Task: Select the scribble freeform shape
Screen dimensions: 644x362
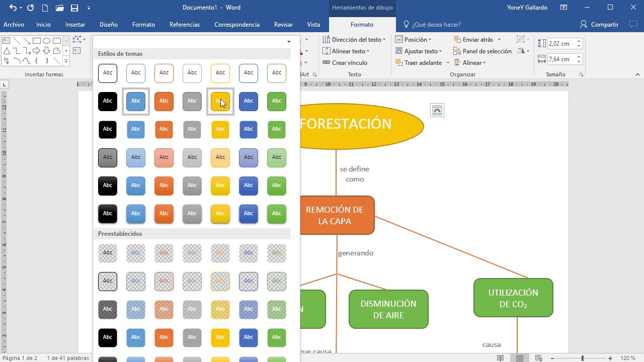Action: [7, 61]
